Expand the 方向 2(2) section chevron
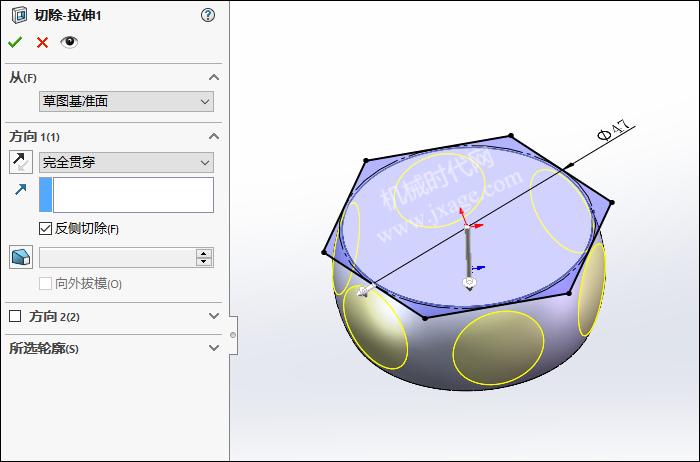This screenshot has width=700, height=462. (214, 316)
